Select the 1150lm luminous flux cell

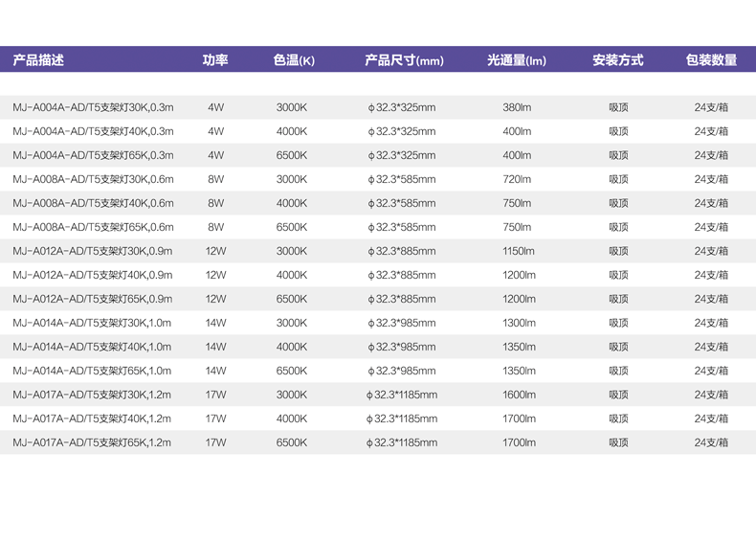point(519,251)
